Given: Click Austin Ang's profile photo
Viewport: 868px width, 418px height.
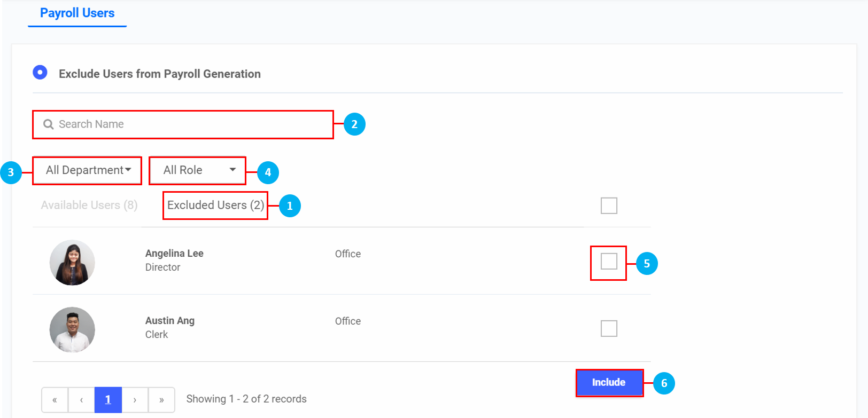Looking at the screenshot, I should 72,329.
